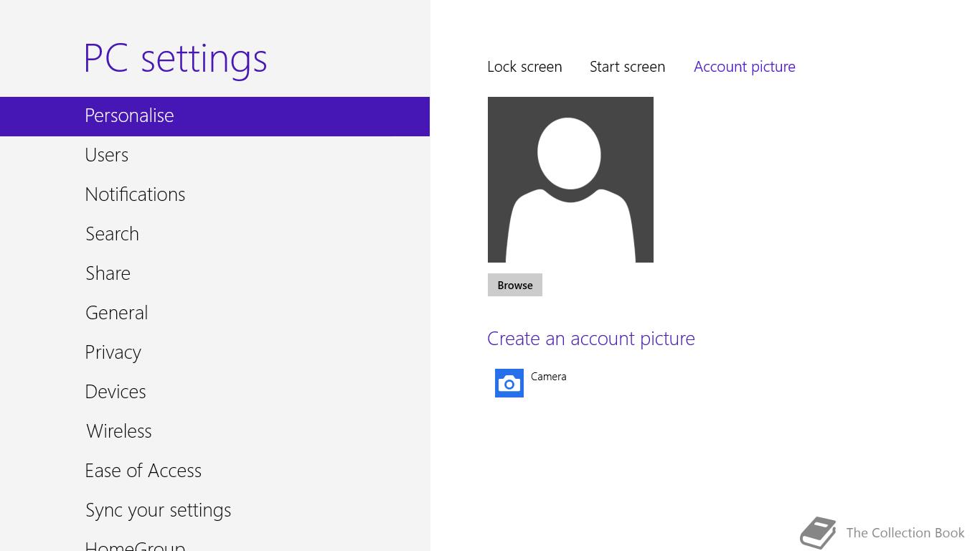The width and height of the screenshot is (980, 551).
Task: Go to Share settings
Action: point(215,273)
